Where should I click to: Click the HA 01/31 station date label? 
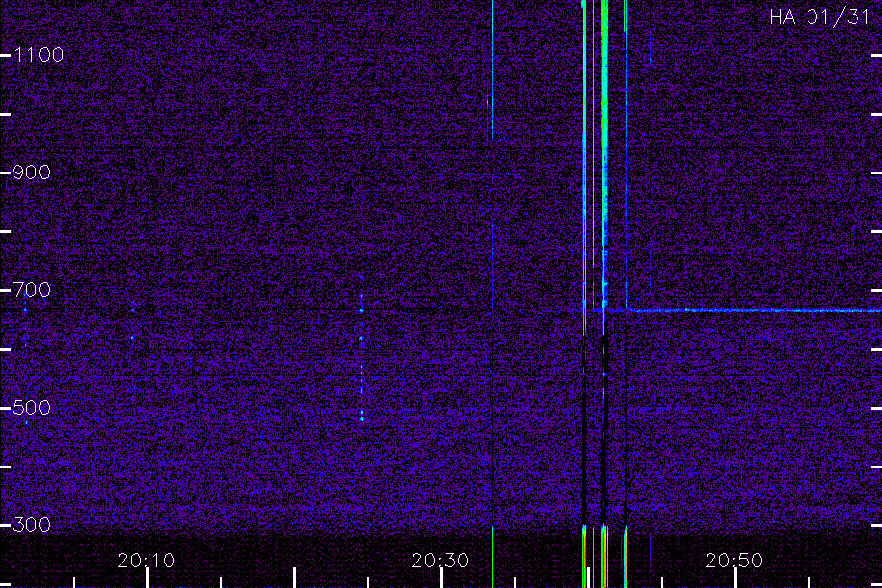pyautogui.click(x=820, y=17)
